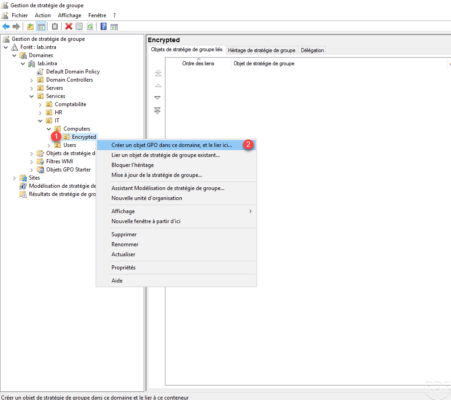This screenshot has width=451, height=400.
Task: Toggle the Show/Hide console tree icon
Action: click(x=41, y=26)
